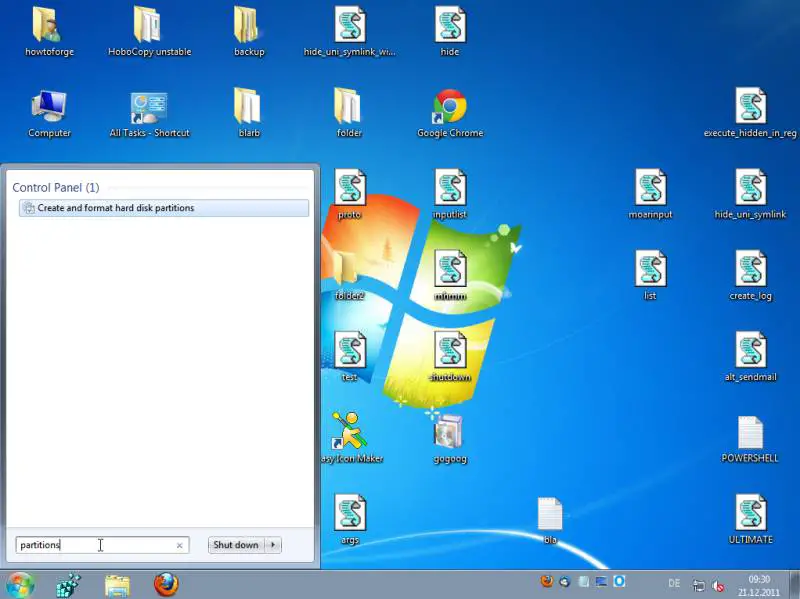Image resolution: width=800 pixels, height=599 pixels.
Task: Expand the Shut down options arrow
Action: point(274,545)
